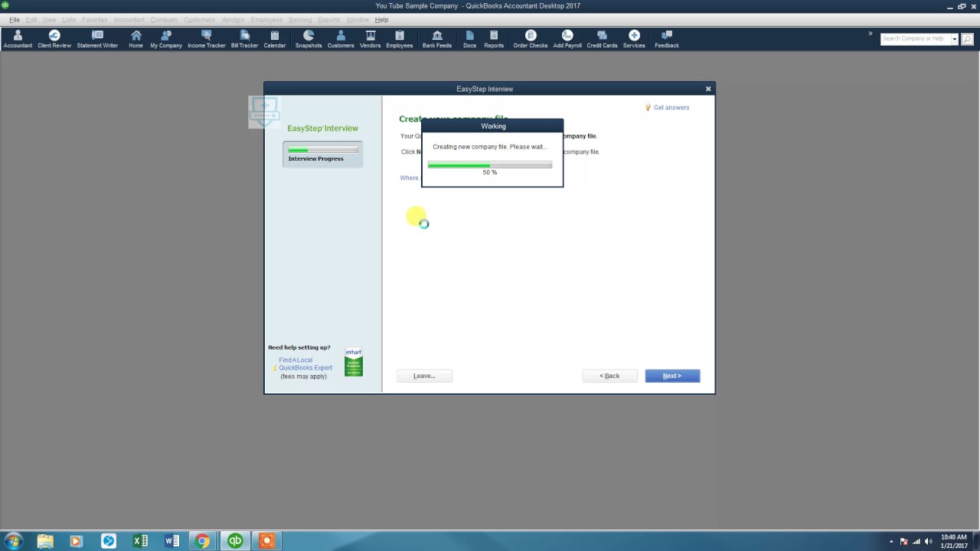Open the search scope dropdown arrow

point(955,39)
